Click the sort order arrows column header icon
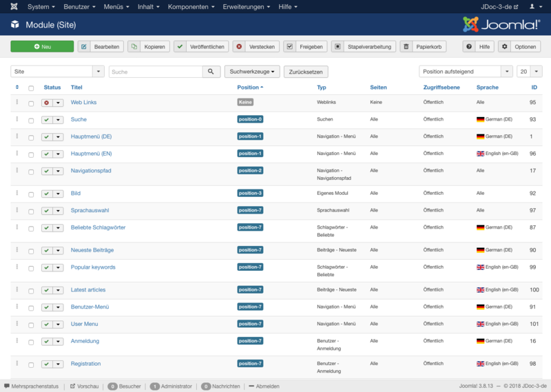 [17, 87]
